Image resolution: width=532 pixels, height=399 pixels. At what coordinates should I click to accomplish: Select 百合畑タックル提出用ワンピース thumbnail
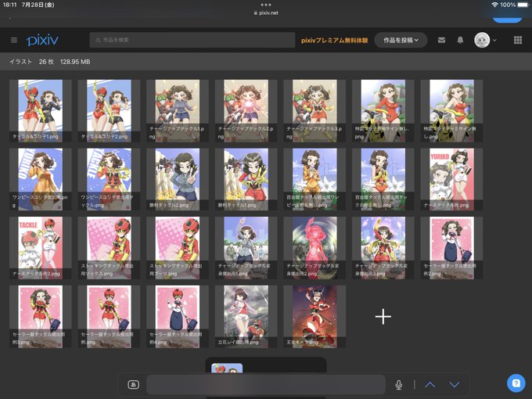pos(315,179)
